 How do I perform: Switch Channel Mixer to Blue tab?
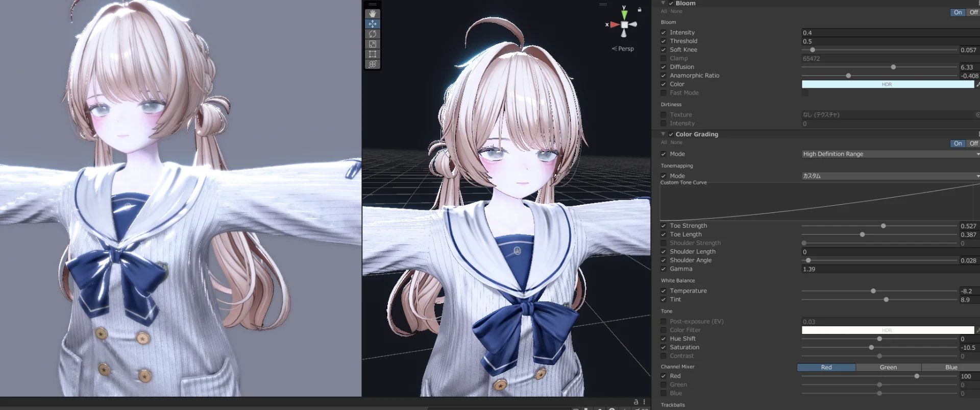pos(951,368)
